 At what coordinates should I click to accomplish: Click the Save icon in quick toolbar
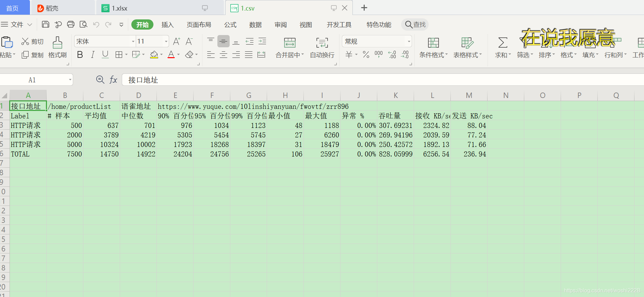click(46, 24)
